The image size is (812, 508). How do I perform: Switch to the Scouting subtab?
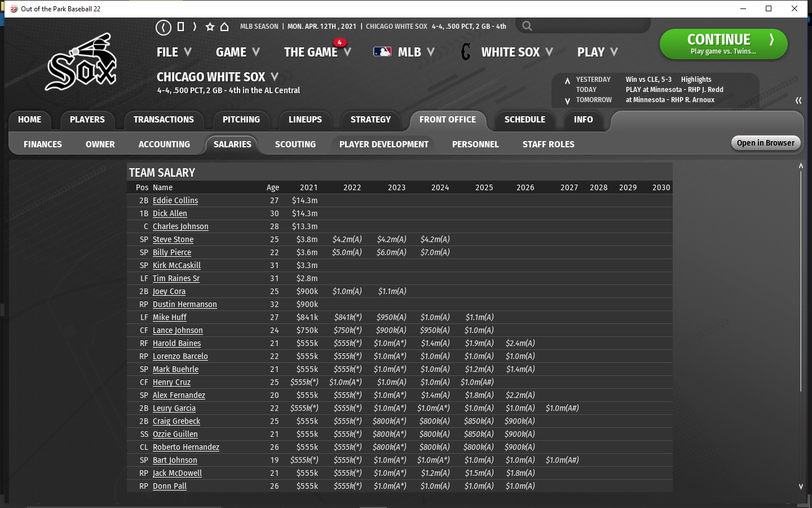point(295,144)
